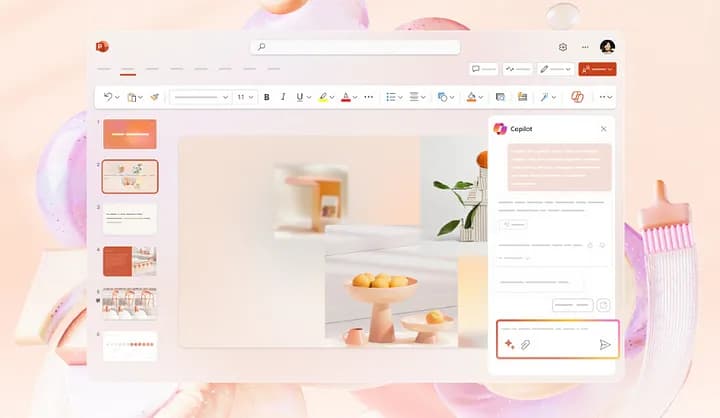Screen dimensions: 720x418
Task: Open the settings gear in the title bar
Action: [562, 47]
